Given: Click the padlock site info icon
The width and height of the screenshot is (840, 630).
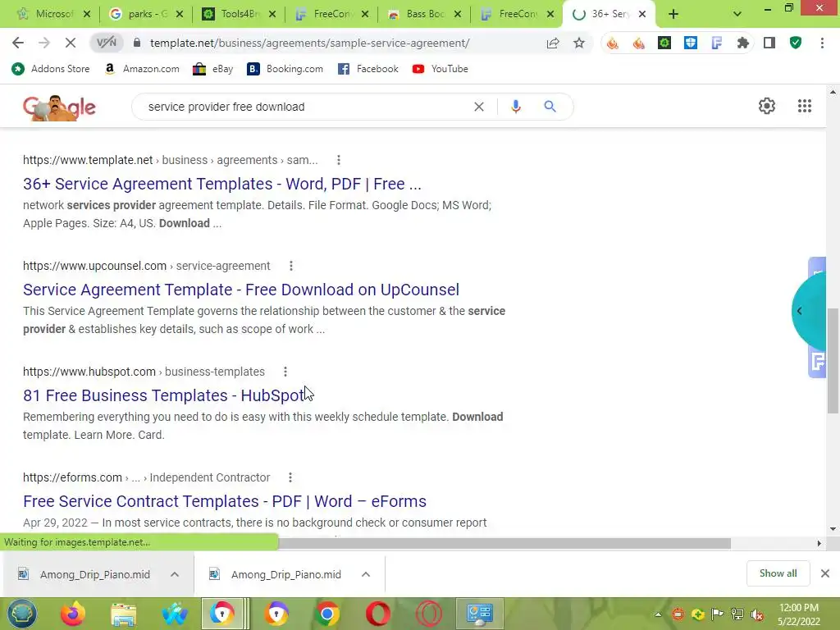Looking at the screenshot, I should (137, 43).
